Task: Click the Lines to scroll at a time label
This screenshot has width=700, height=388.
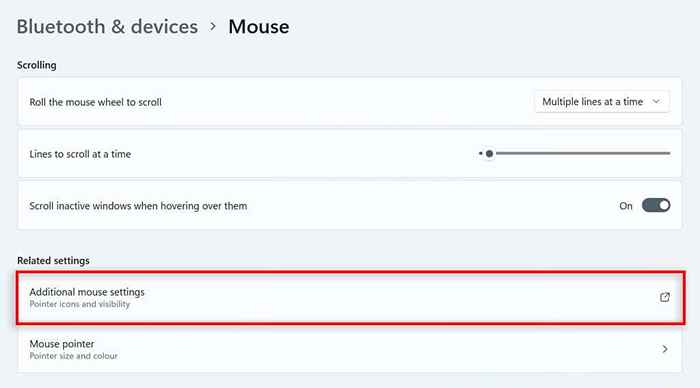Action: pyautogui.click(x=80, y=154)
